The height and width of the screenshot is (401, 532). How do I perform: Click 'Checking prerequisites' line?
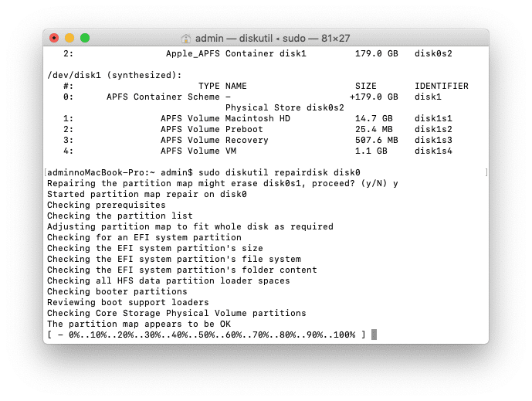click(107, 205)
